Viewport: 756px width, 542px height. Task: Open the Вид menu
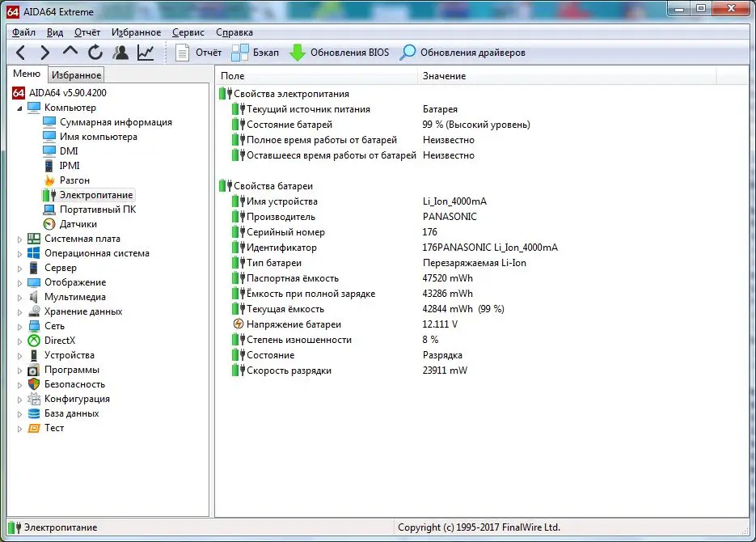(55, 32)
